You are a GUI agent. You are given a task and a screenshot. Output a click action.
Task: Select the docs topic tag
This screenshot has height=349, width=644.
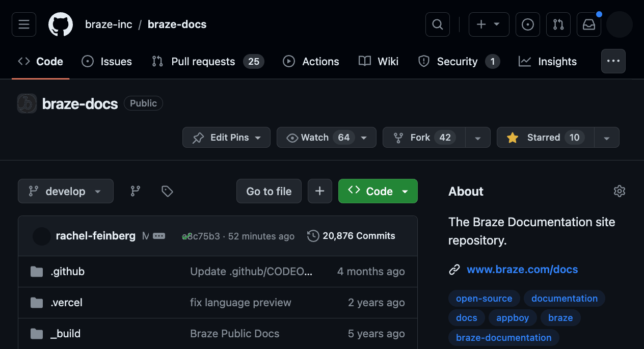[x=467, y=318]
